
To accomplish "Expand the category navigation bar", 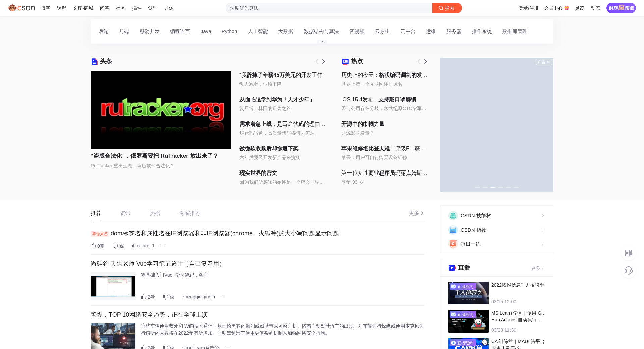I will tap(322, 42).
